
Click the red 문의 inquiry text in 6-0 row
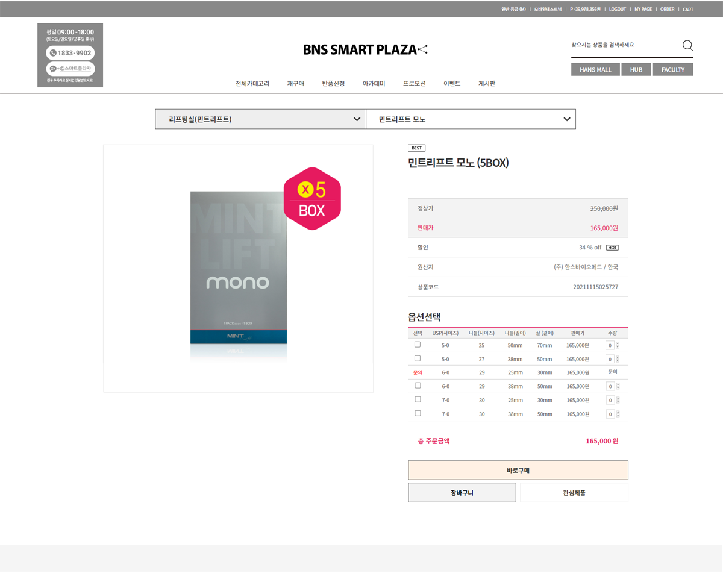418,372
